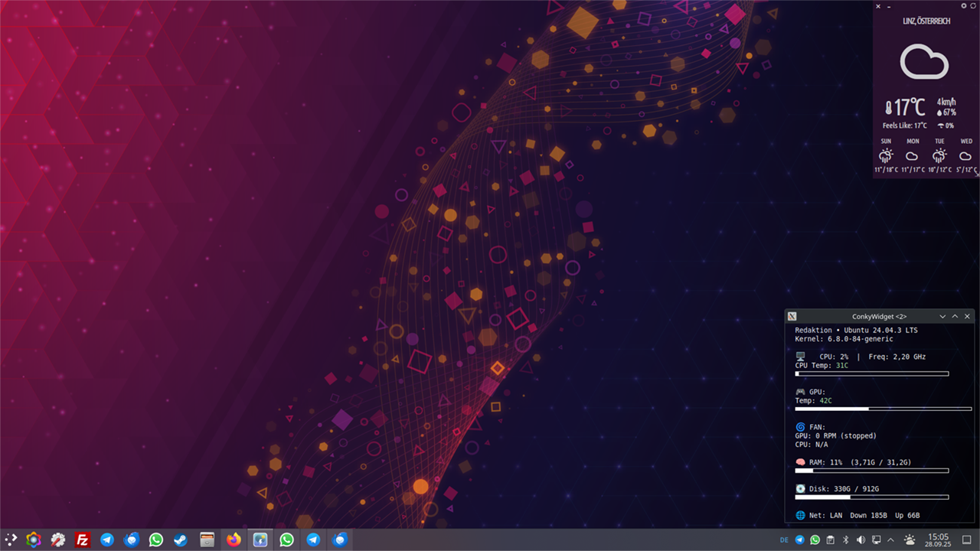Image resolution: width=980 pixels, height=551 pixels.
Task: Switch to the Firefox window
Action: click(x=234, y=540)
